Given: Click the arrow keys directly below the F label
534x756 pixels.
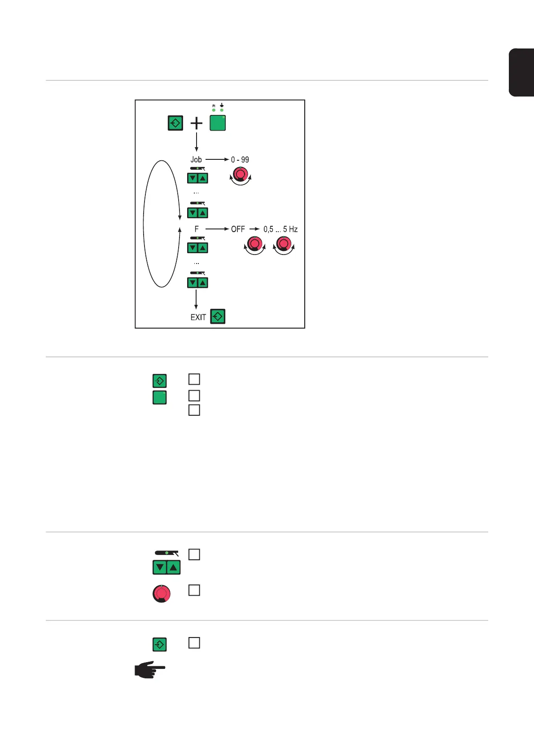Looking at the screenshot, I should pyautogui.click(x=197, y=248).
